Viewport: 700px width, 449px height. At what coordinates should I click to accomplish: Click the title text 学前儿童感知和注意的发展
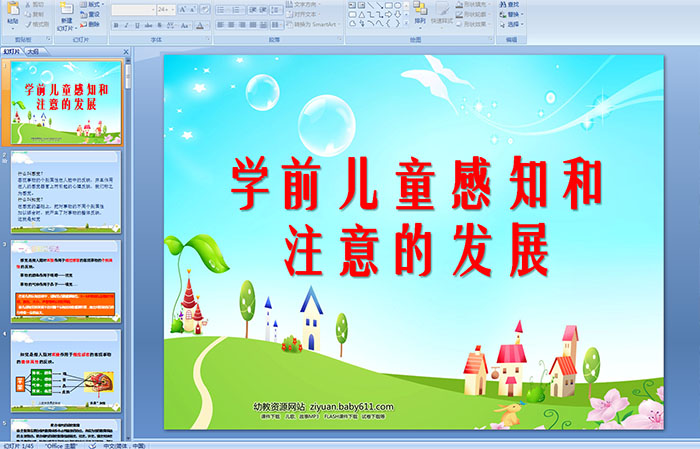[416, 216]
